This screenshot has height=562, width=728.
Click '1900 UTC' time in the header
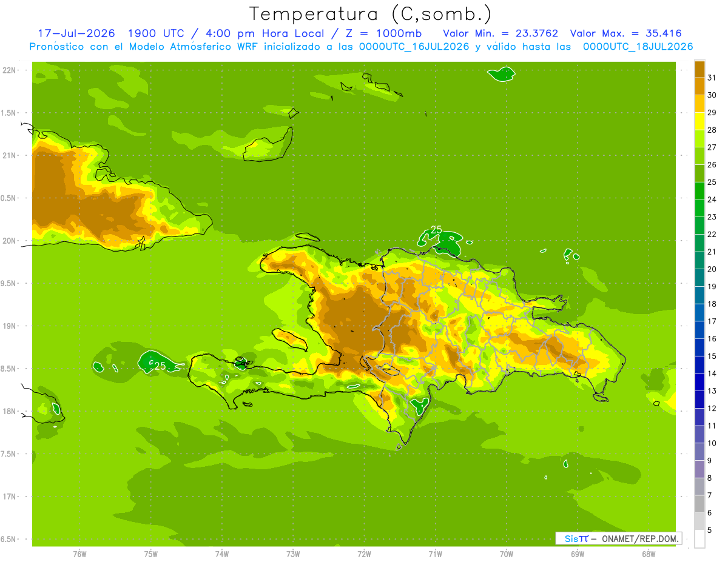158,33
